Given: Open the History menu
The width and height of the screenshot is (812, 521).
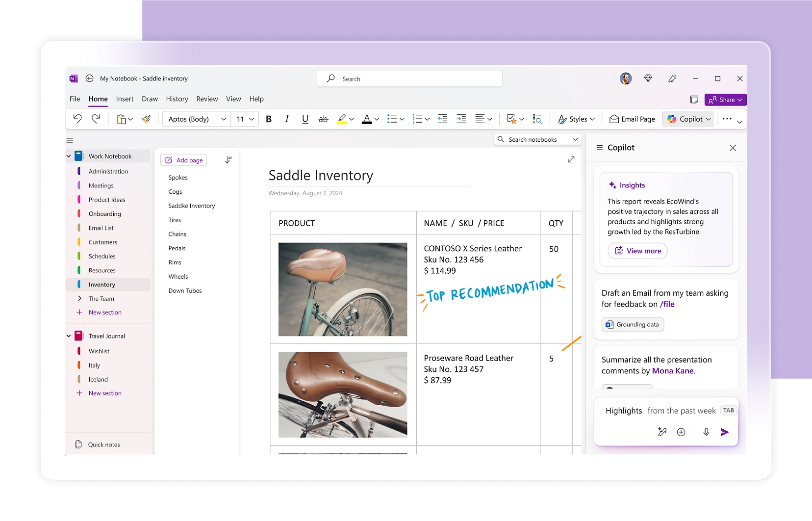Looking at the screenshot, I should tap(177, 99).
